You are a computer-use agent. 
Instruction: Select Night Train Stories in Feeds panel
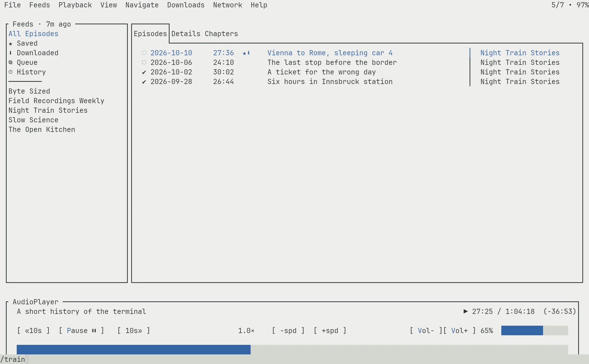(x=48, y=110)
